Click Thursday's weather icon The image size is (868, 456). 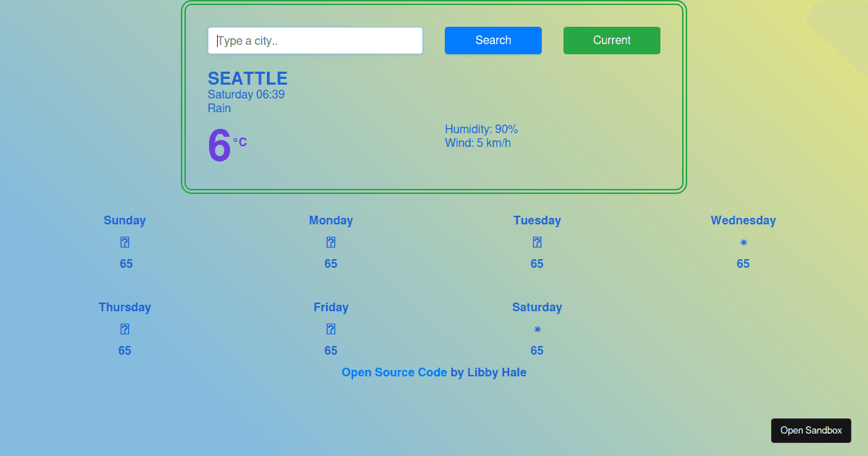124,329
